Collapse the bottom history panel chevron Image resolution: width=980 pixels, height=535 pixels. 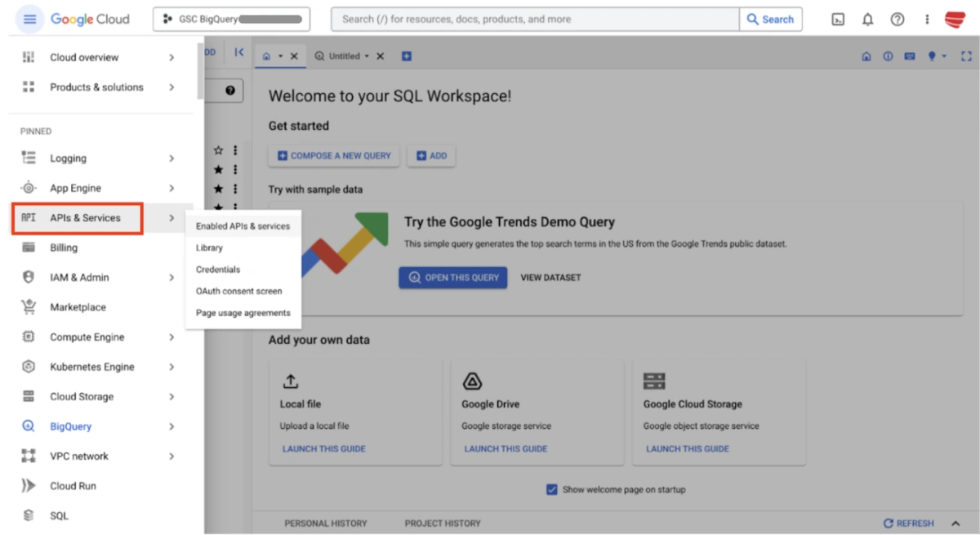point(955,523)
